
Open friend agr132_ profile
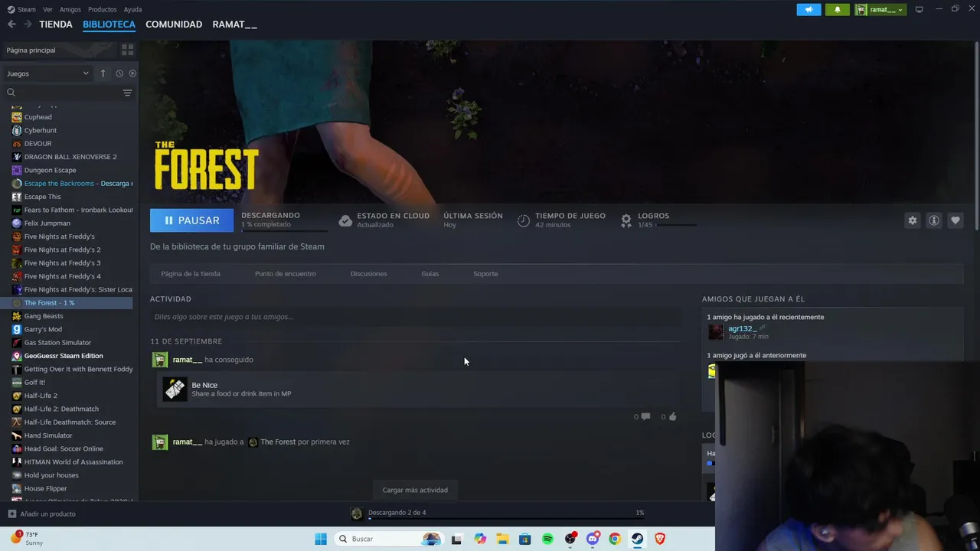pyautogui.click(x=742, y=328)
